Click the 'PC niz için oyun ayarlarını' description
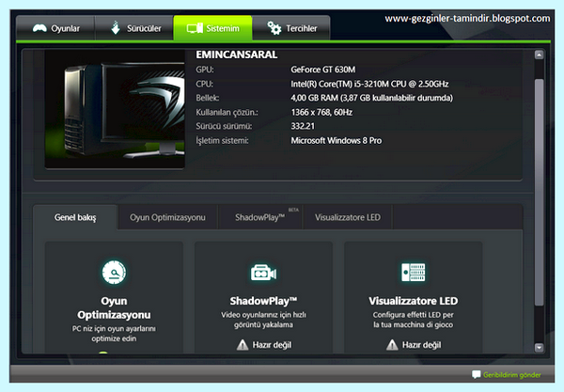Viewport: 564px width, 392px height. click(114, 328)
